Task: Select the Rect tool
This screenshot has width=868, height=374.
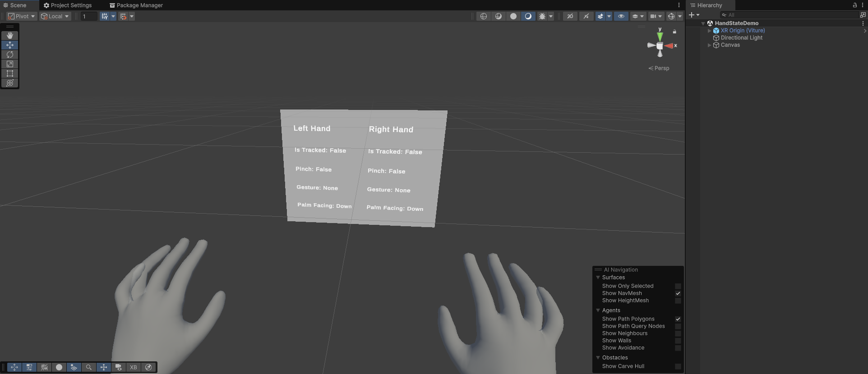Action: pos(9,73)
